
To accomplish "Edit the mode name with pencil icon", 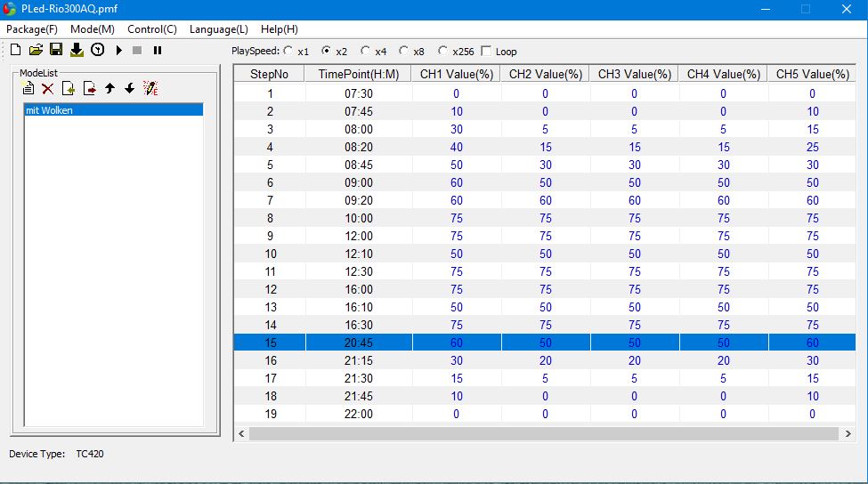I will pyautogui.click(x=150, y=88).
